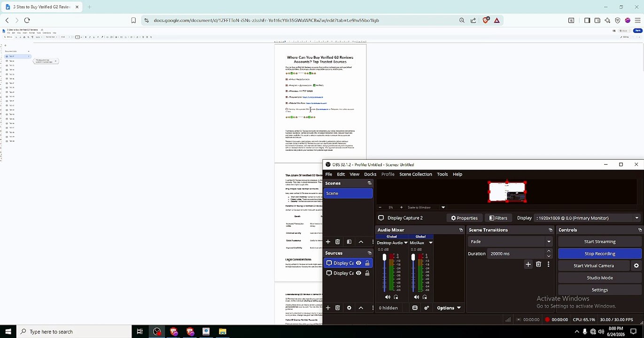Toggle monitoring headphone icon for Mic/Aux
The height and width of the screenshot is (338, 644).
[x=425, y=297]
